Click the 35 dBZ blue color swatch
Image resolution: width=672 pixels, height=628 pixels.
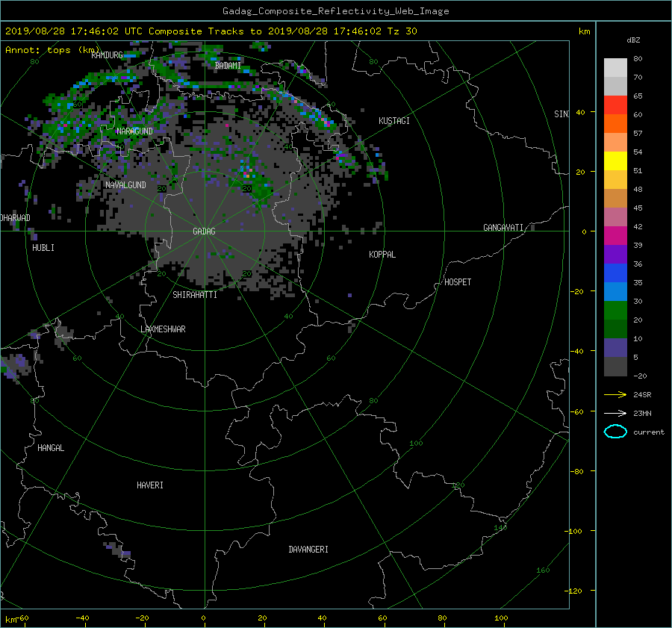pos(615,291)
